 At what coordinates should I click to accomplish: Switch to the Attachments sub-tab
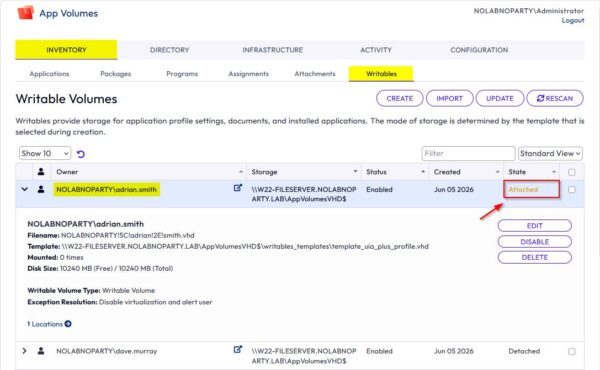point(315,73)
